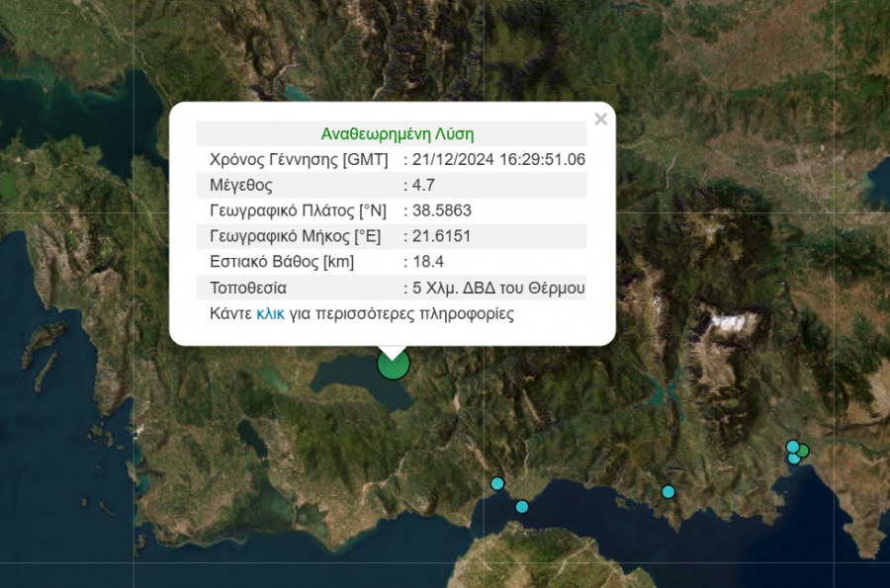The width and height of the screenshot is (890, 588).
Task: Click the focal depth value 18.4
Action: (x=425, y=262)
